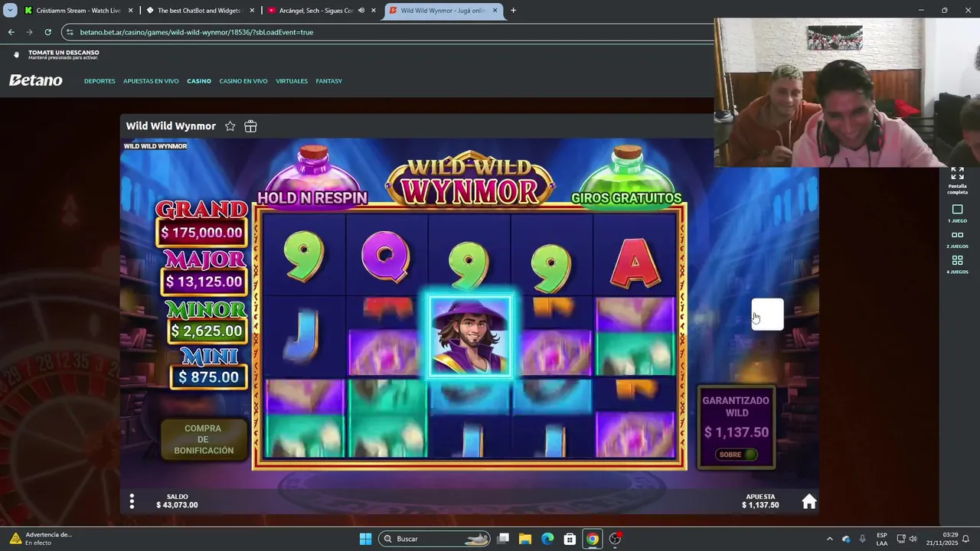Go back with browser back arrow
The image size is (980, 551).
tap(11, 32)
